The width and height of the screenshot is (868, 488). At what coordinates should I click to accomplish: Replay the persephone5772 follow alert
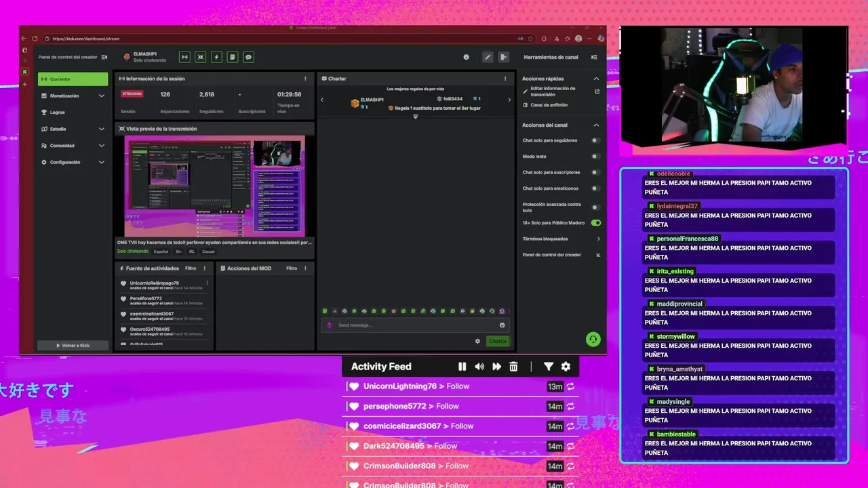coord(571,406)
